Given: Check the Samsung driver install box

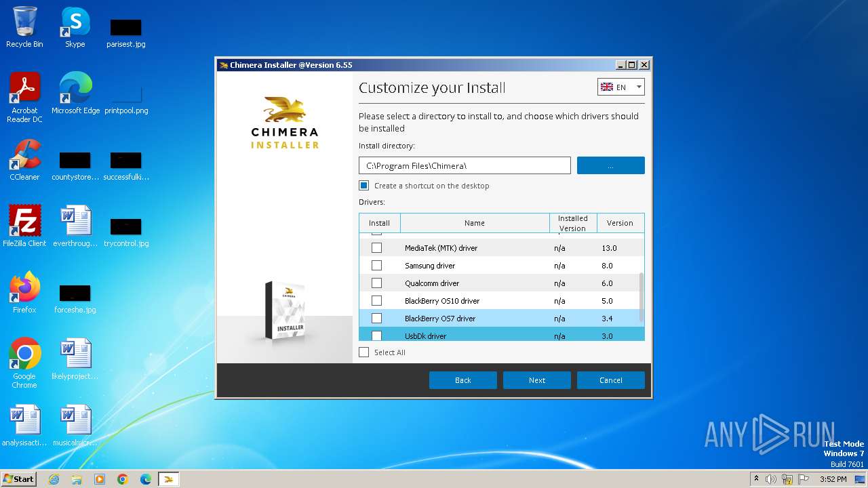Looking at the screenshot, I should [376, 266].
